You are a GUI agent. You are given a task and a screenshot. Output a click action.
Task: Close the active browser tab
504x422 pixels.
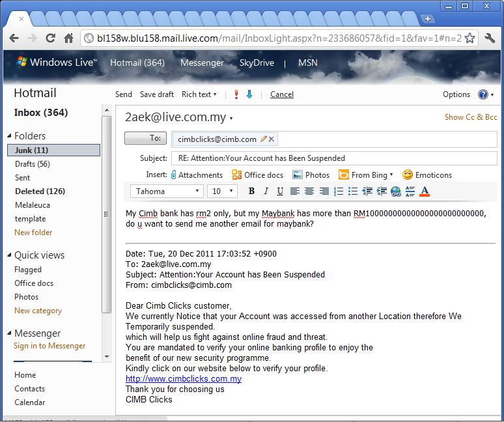21,19
